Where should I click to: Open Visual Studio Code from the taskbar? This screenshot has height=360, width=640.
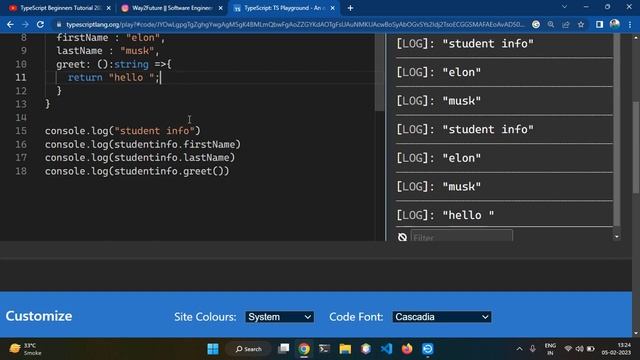click(387, 349)
